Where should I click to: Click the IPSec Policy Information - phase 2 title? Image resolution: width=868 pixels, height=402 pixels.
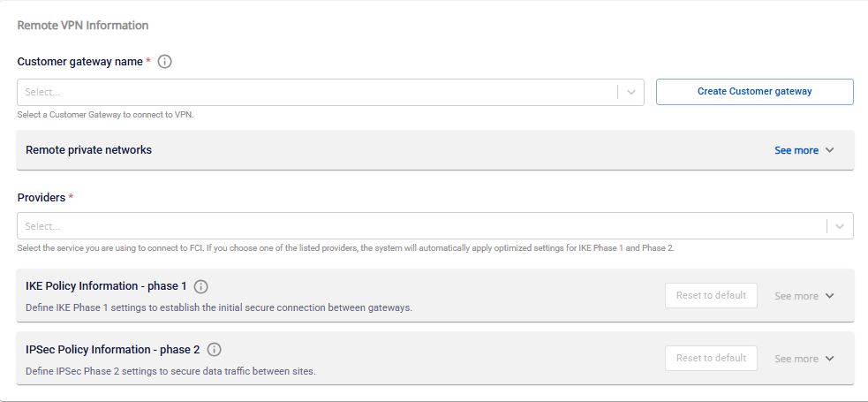113,350
